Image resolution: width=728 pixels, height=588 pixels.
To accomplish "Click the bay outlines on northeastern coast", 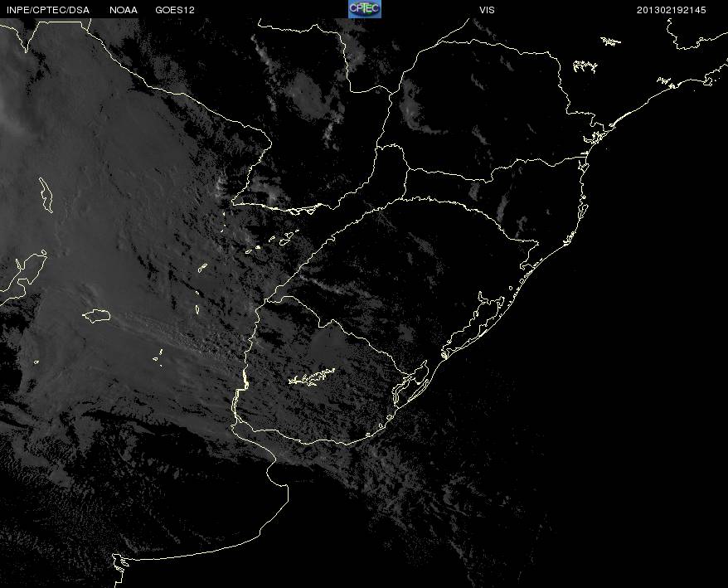I will 595,134.
